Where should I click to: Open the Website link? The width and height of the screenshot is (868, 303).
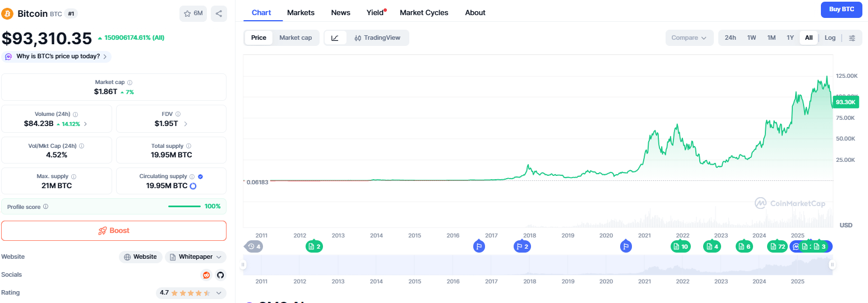[140, 257]
